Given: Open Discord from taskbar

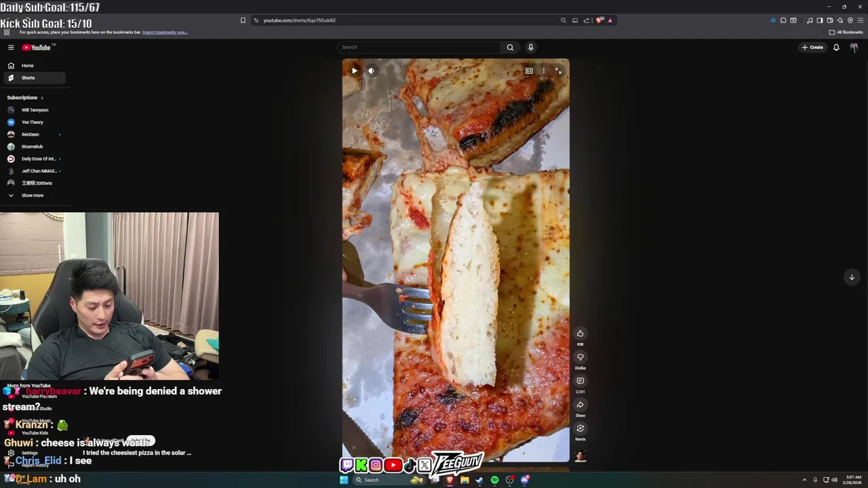Looking at the screenshot, I should tap(524, 480).
